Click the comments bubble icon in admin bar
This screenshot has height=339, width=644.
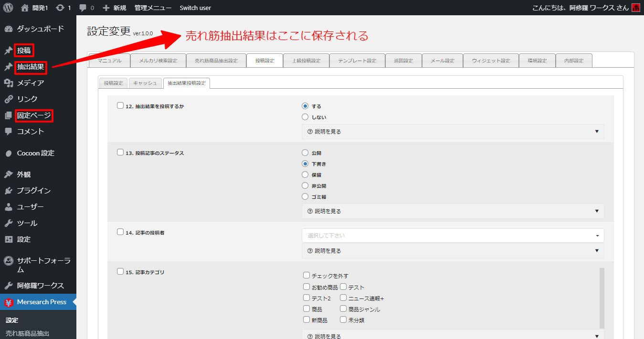(83, 8)
